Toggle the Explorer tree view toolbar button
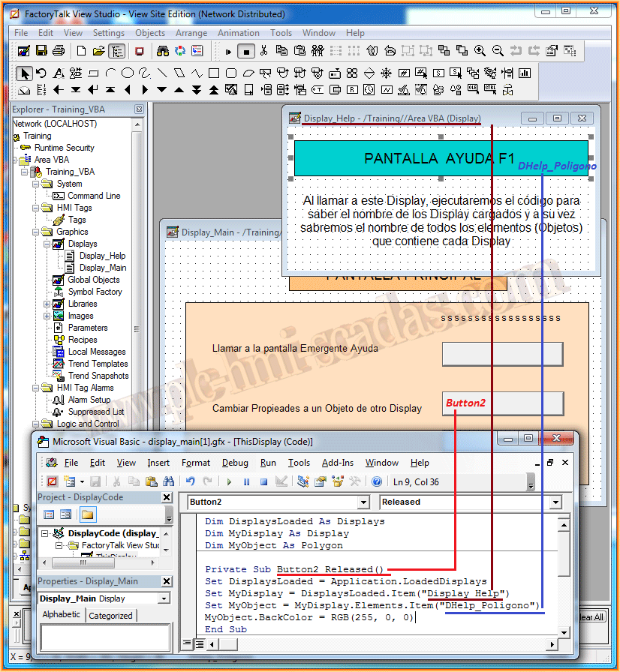Viewport: 620px width, 672px height. click(117, 51)
